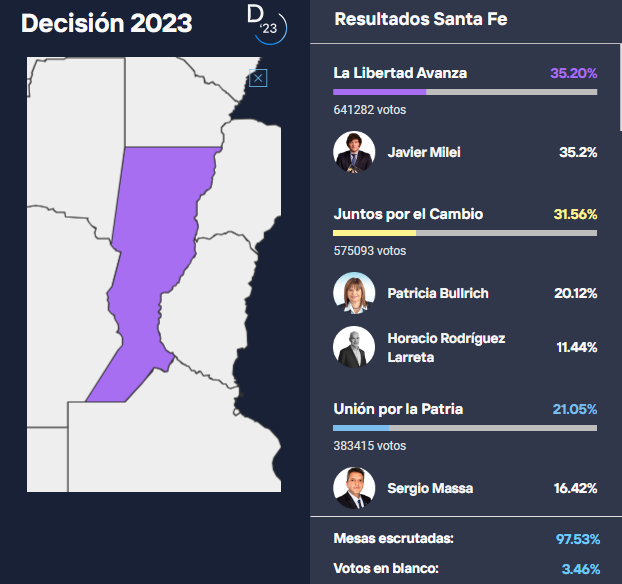Close the map with the X icon
The image size is (622, 584).
point(258,78)
